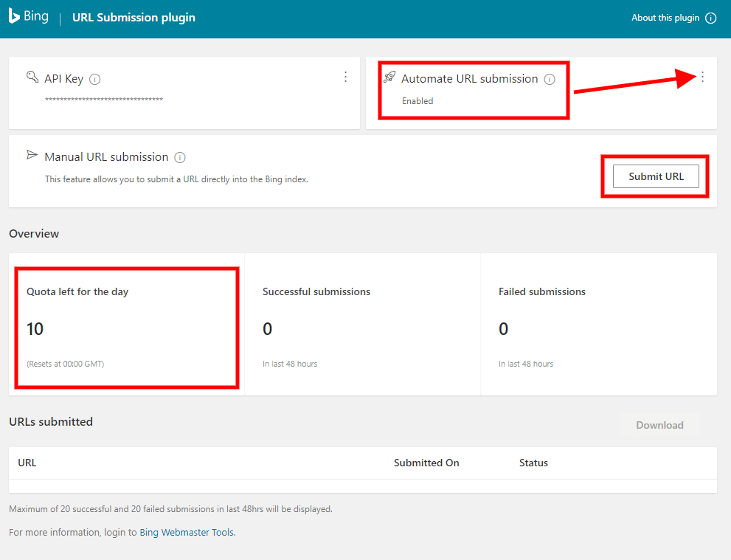731x560 pixels.
Task: Click the Manual URL submission paper-plane icon
Action: pos(32,155)
